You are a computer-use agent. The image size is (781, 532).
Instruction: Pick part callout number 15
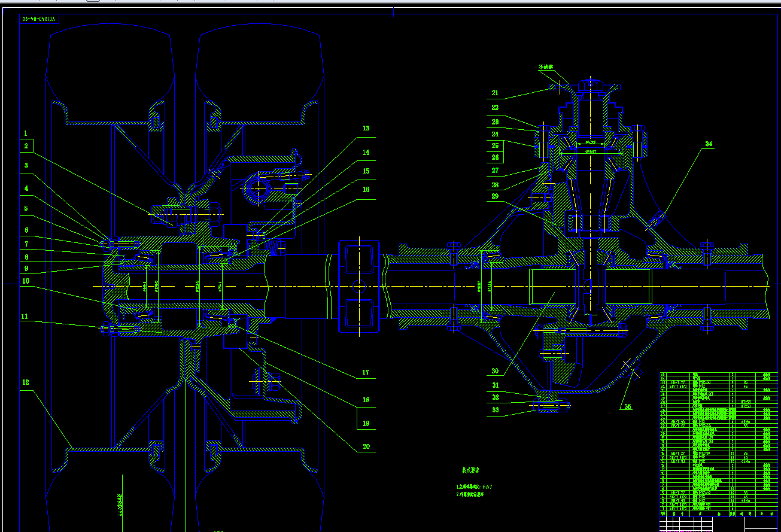point(366,171)
